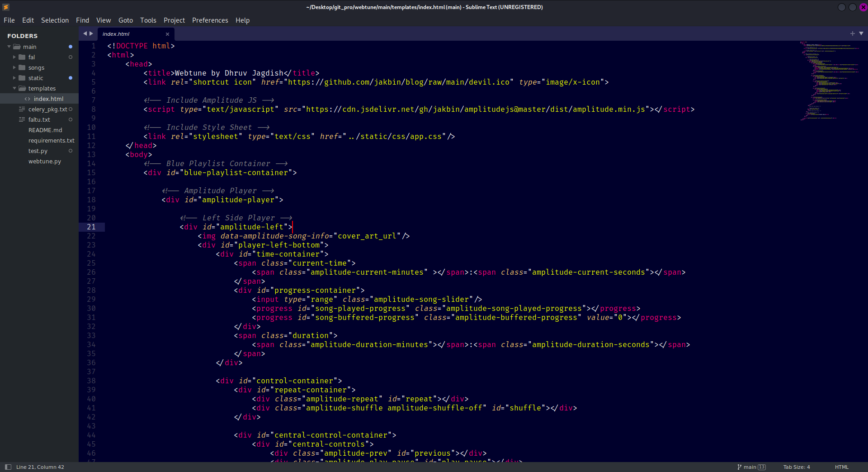Open requirements.txt in the sidebar

[51, 140]
